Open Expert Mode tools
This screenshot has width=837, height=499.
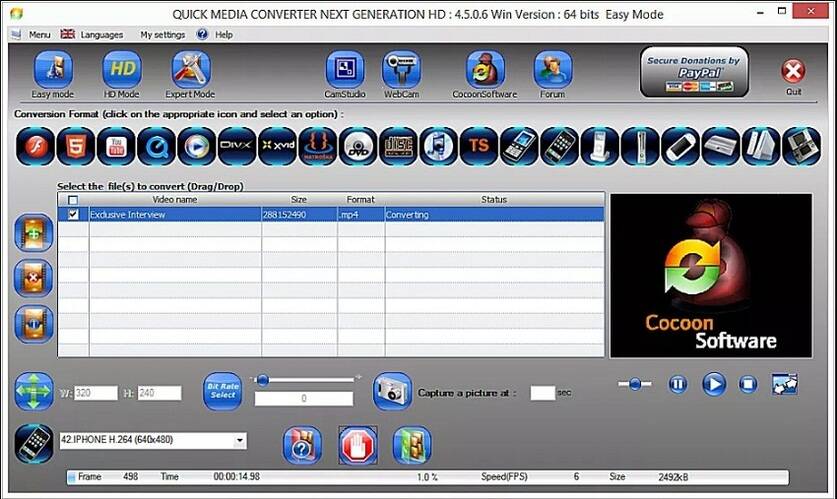pos(191,69)
